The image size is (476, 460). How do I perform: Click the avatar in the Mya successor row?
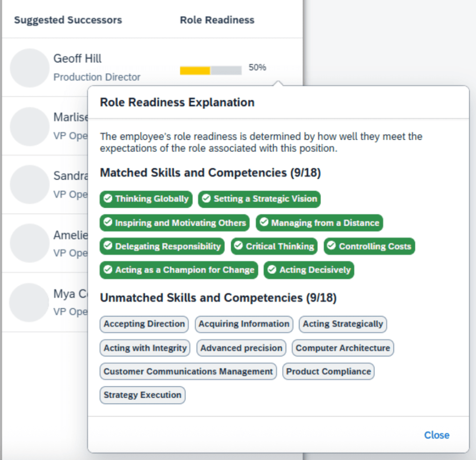pos(29,303)
